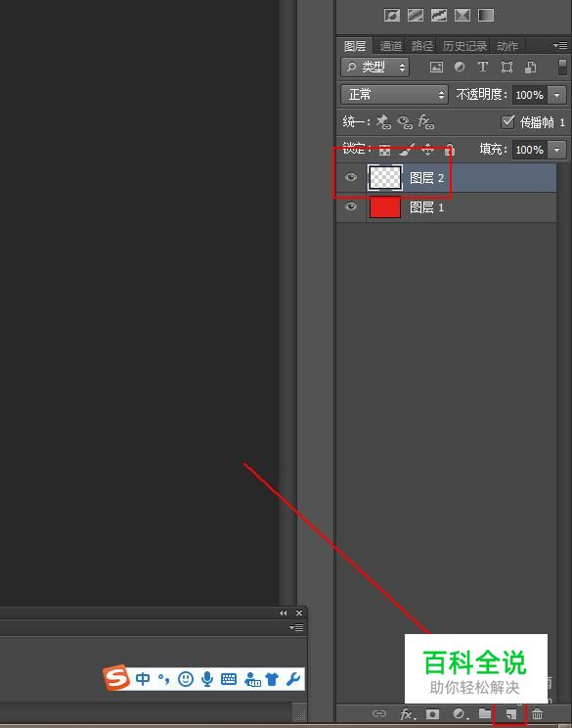Toggle Sogou punctuation mode

click(163, 679)
